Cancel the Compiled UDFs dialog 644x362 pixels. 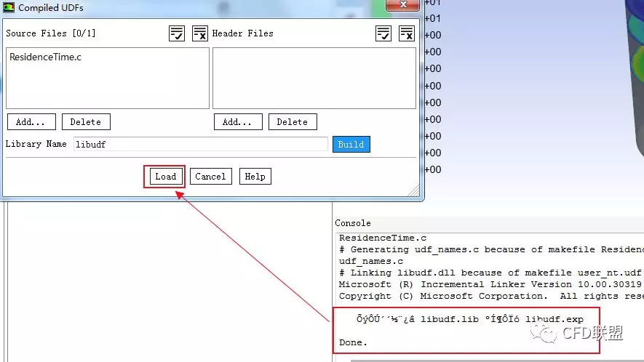[210, 177]
